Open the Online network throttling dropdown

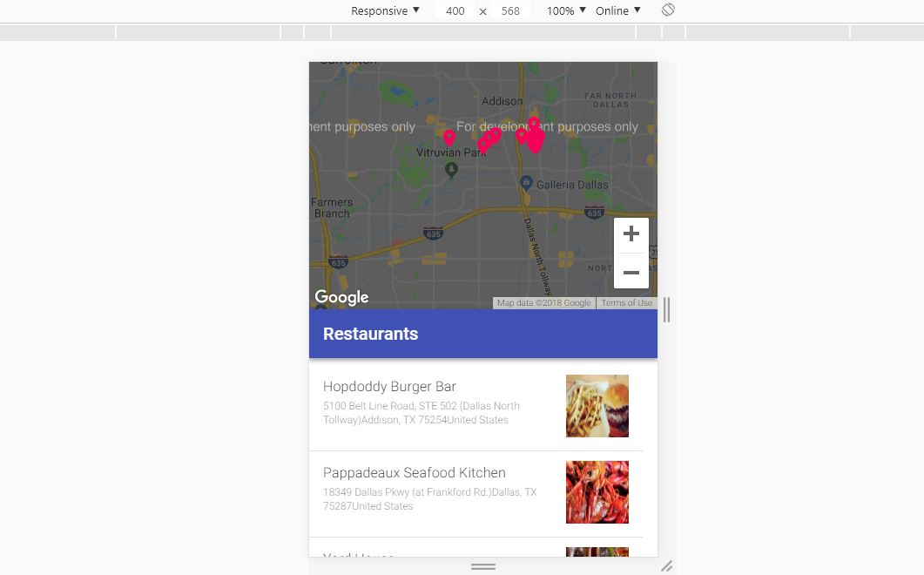617,10
